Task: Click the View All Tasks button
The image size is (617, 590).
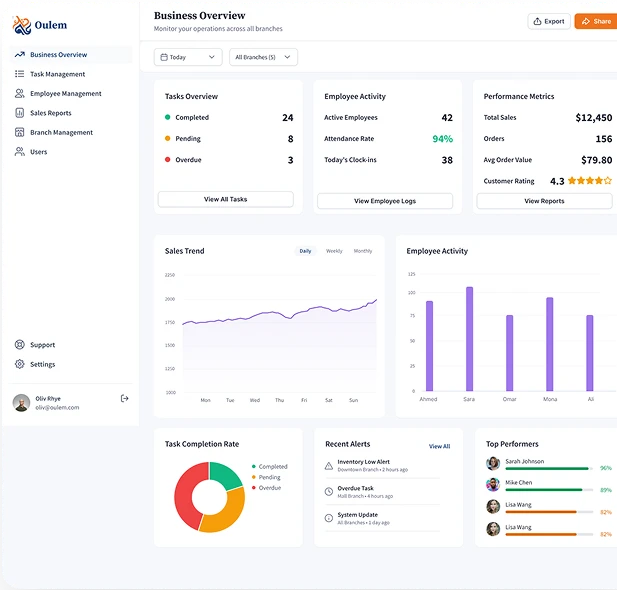Action: (225, 199)
